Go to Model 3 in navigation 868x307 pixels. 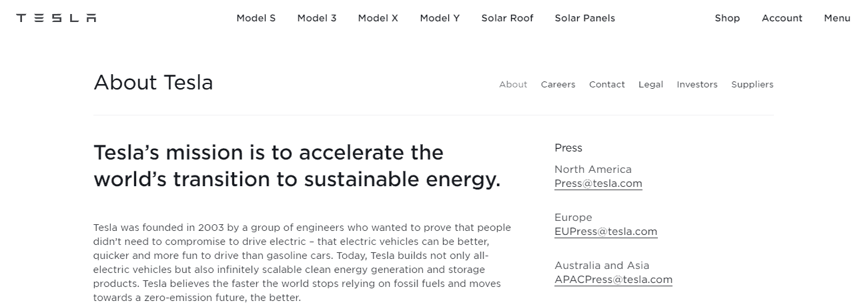(317, 18)
